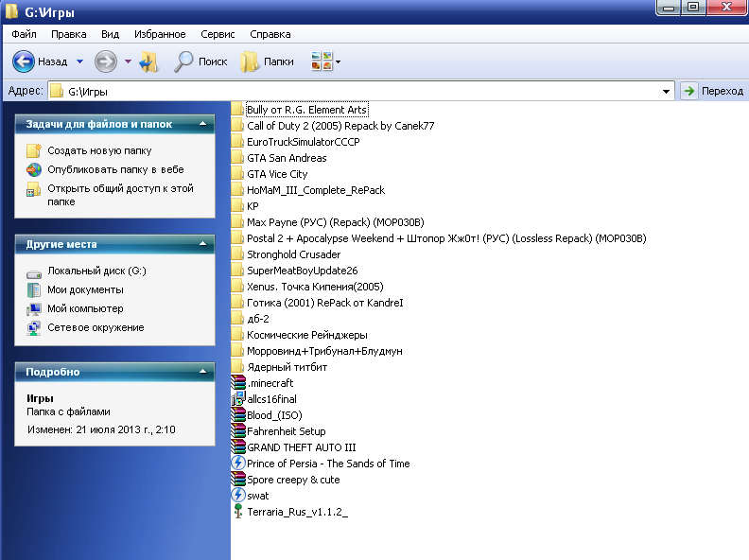Collapse the Подробно details panel
The height and width of the screenshot is (560, 749).
click(x=202, y=371)
